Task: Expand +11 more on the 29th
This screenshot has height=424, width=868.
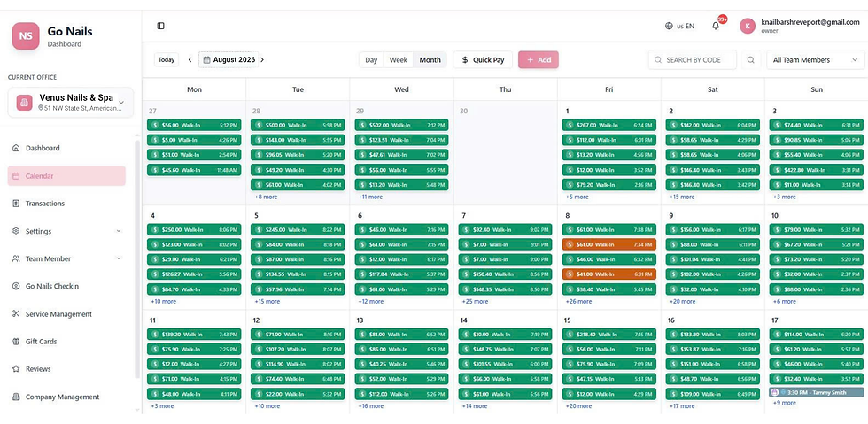Action: (x=370, y=197)
